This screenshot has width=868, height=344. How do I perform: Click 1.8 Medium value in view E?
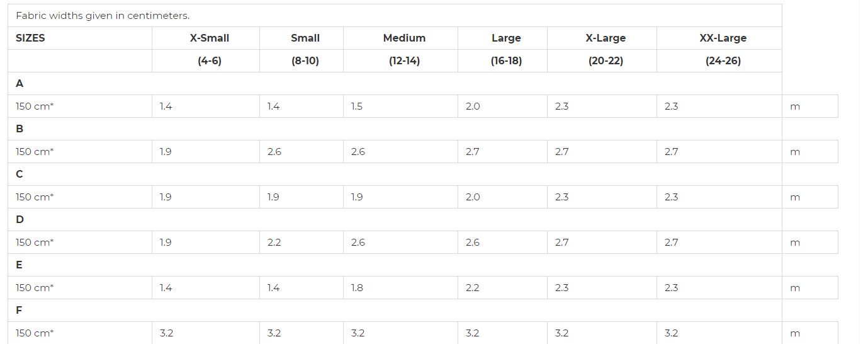(357, 288)
